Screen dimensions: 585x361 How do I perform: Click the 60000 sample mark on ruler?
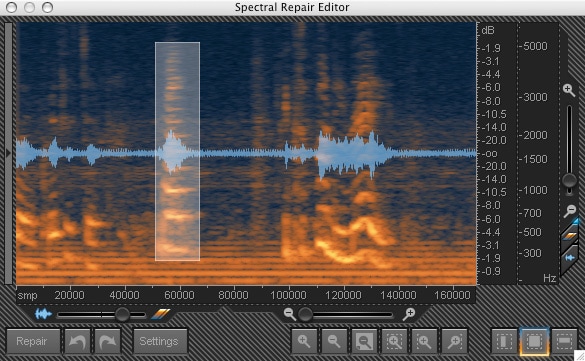point(179,295)
